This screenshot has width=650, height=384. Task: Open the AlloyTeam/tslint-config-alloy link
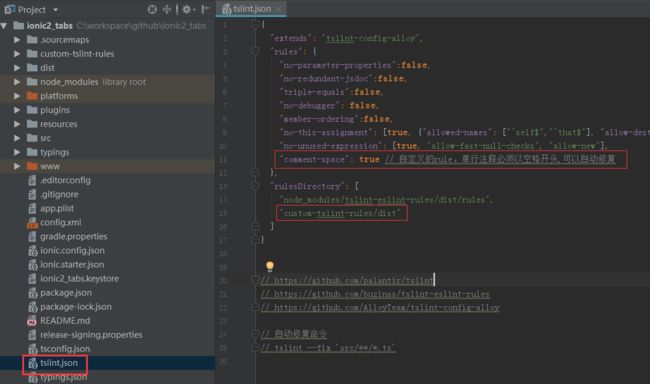point(386,308)
